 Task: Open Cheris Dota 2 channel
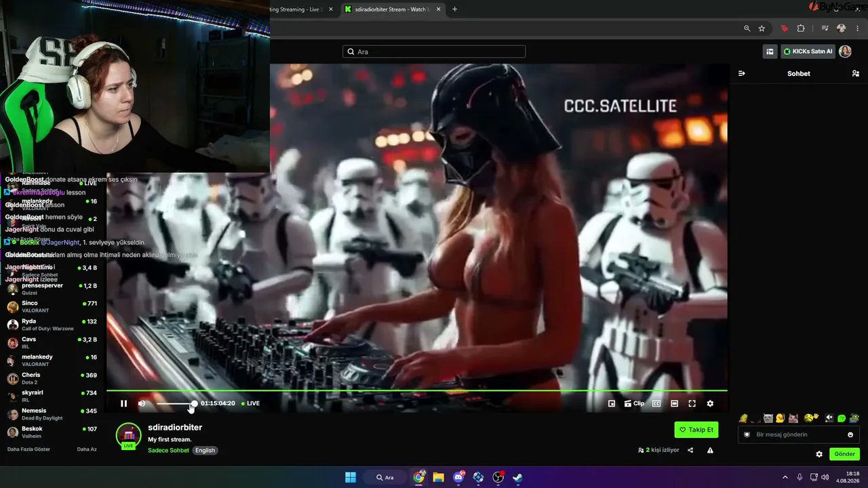[52, 378]
